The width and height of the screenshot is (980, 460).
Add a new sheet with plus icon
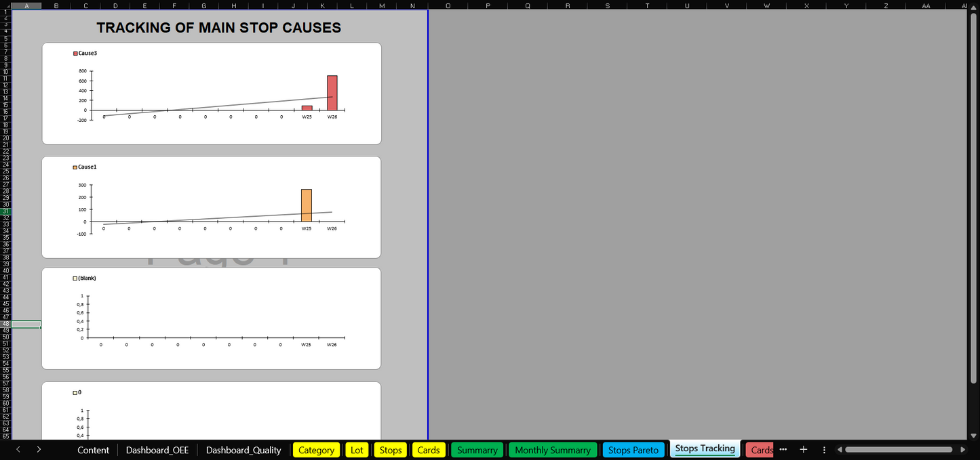click(804, 450)
